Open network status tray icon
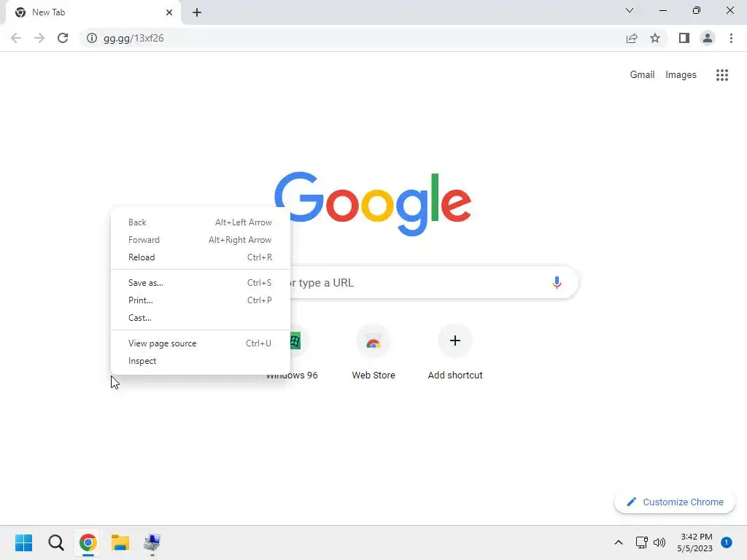The image size is (747, 560). tap(642, 542)
